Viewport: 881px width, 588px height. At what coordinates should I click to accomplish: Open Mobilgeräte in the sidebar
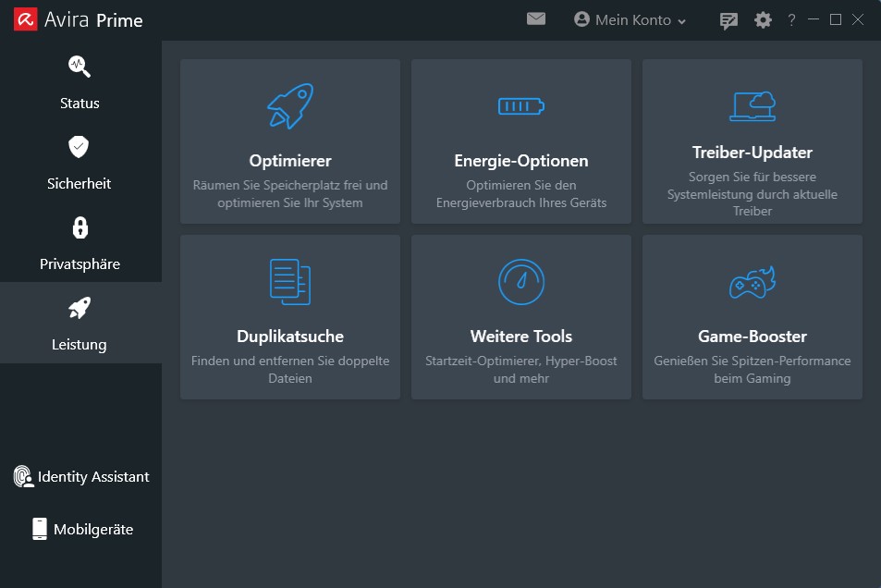(81, 529)
